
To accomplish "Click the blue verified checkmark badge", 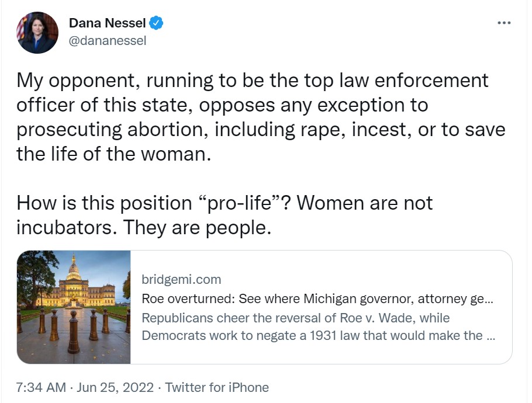I will pyautogui.click(x=156, y=23).
